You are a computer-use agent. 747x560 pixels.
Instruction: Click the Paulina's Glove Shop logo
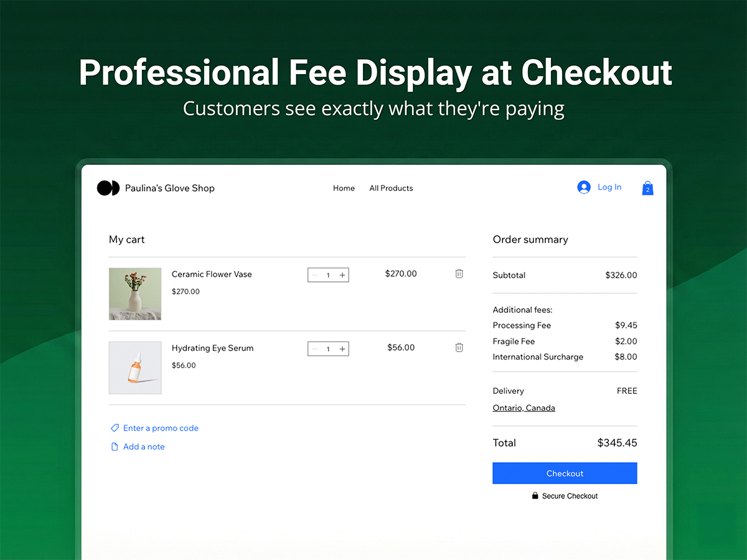pos(108,188)
